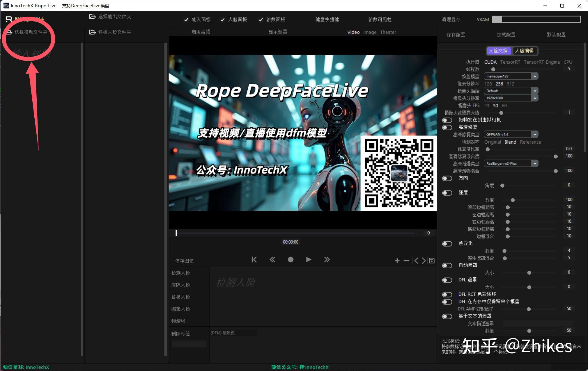Image resolution: width=588 pixels, height=371 pixels.
Task: Click the video timeline scrubber handle
Action: point(176,233)
